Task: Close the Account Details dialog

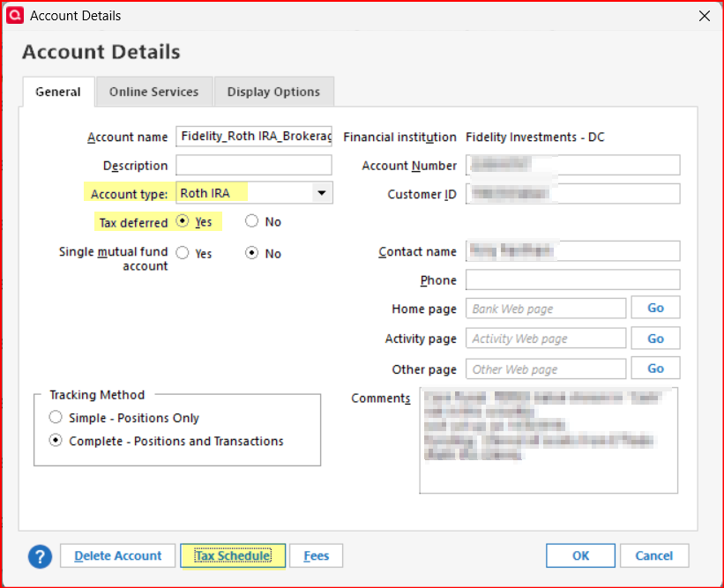Action: [x=704, y=16]
